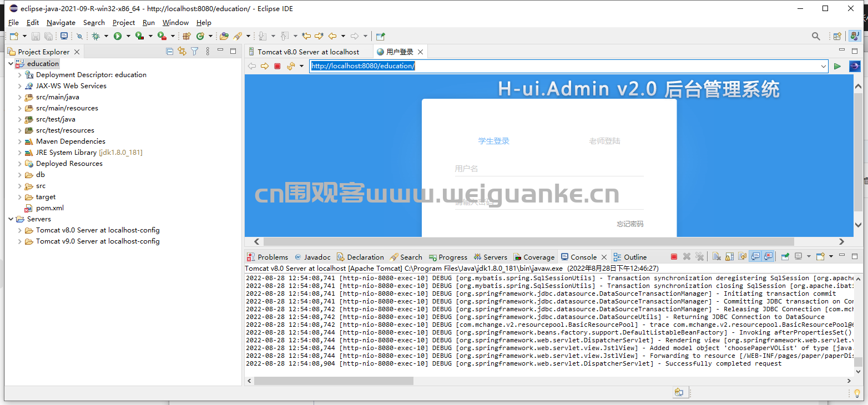Open the Navigate menu

[61, 23]
